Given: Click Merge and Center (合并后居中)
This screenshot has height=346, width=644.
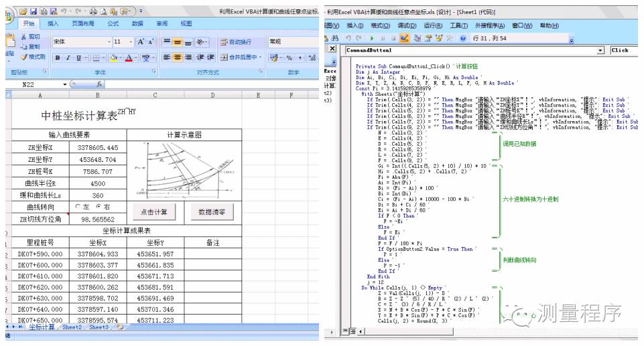Looking at the screenshot, I should pos(240,58).
